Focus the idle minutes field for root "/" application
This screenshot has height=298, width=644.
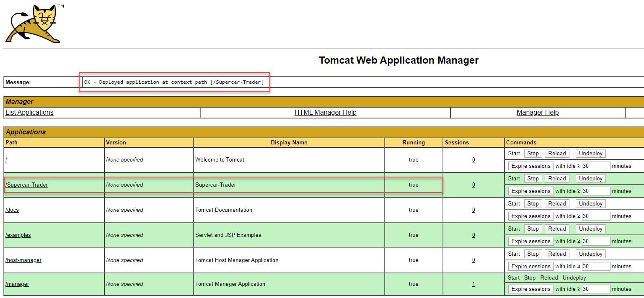pos(596,166)
